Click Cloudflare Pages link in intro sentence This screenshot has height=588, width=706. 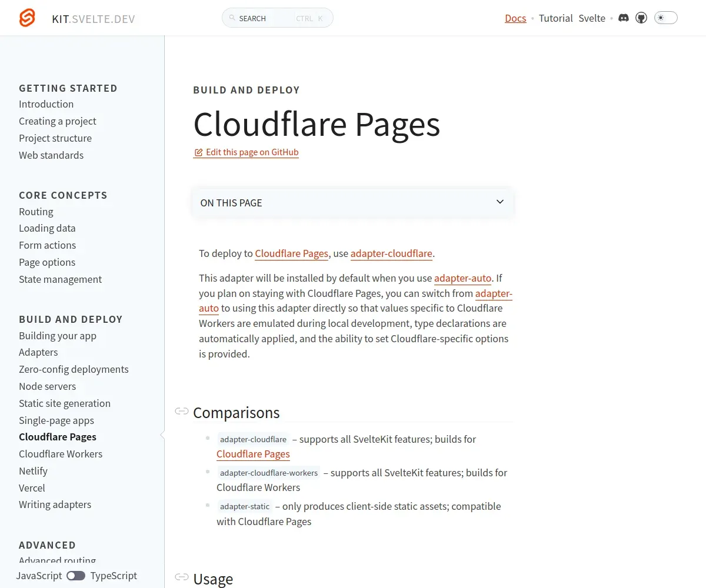[x=291, y=253]
